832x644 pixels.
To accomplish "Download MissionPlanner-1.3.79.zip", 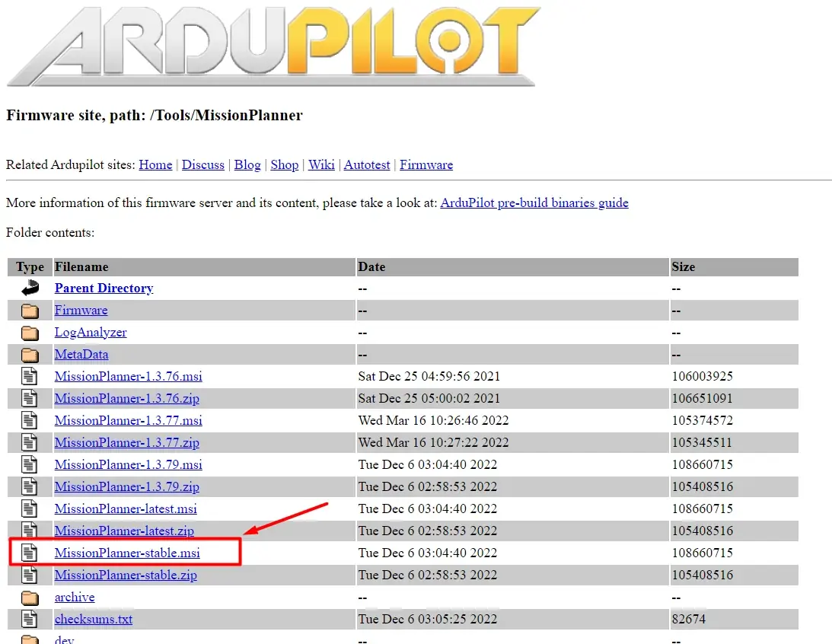I will pyautogui.click(x=127, y=486).
